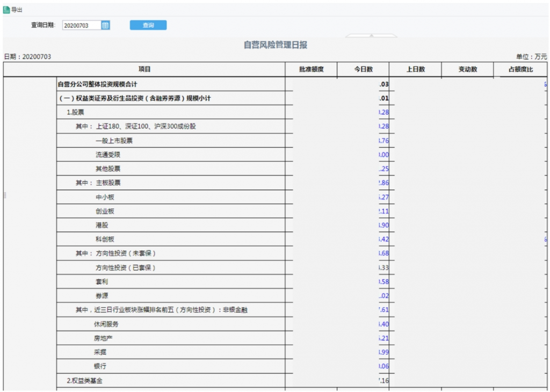Click the 自营风险管理日报 report title
This screenshot has height=392, width=550.
coord(276,45)
